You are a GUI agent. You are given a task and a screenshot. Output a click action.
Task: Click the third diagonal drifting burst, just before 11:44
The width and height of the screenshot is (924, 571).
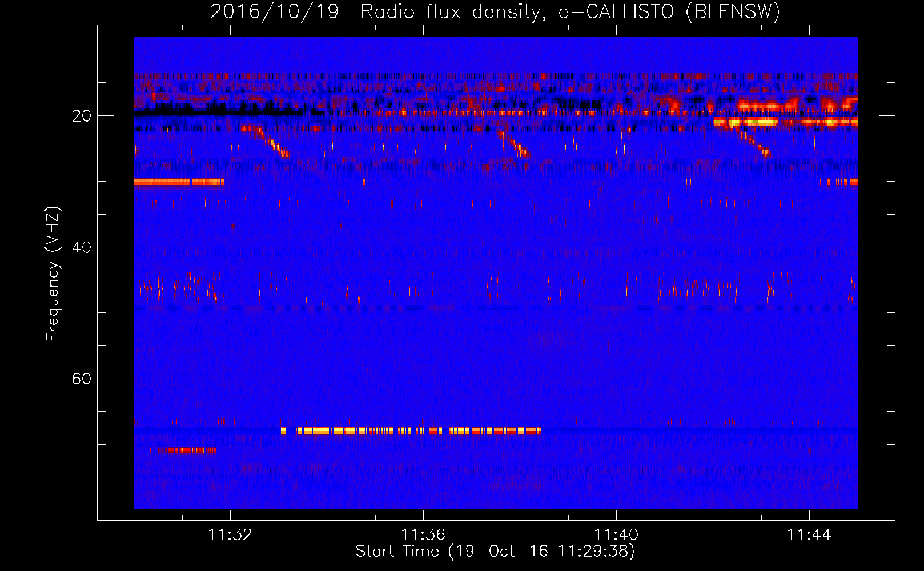[752, 143]
